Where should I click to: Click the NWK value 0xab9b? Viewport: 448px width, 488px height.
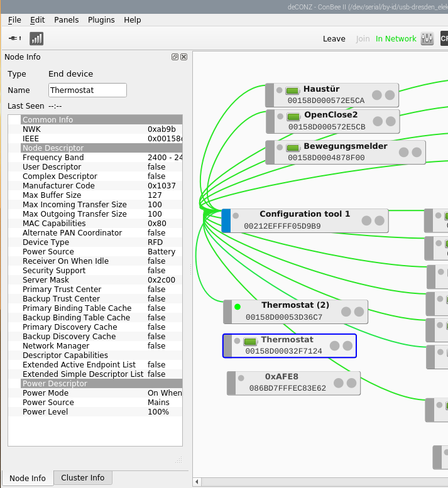161,129
